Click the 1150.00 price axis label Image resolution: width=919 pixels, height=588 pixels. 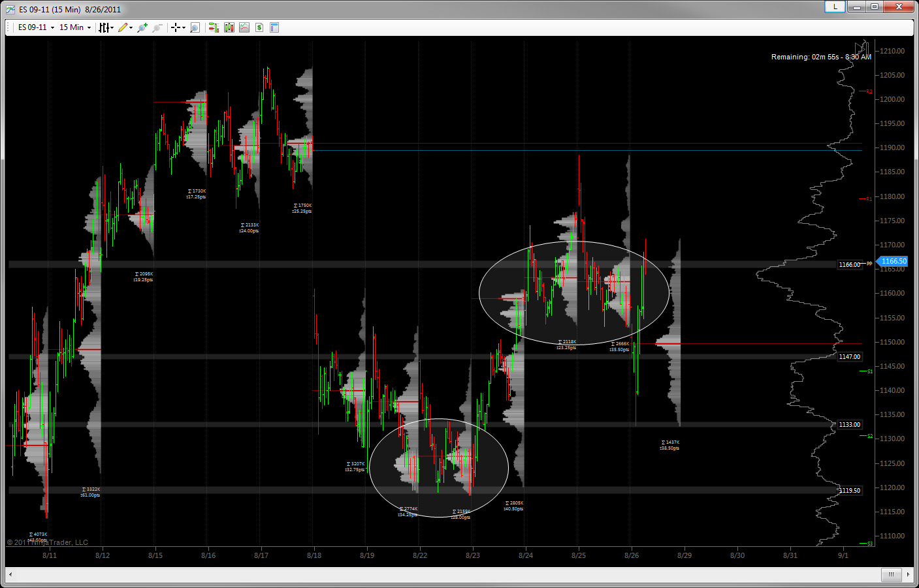click(x=892, y=342)
